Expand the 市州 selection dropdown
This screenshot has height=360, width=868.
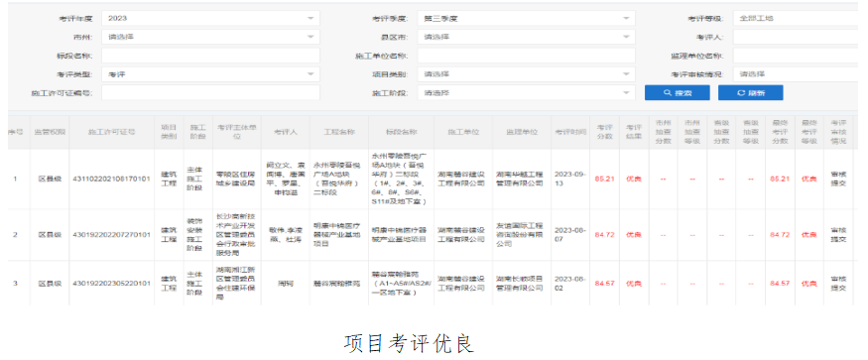pos(210,37)
